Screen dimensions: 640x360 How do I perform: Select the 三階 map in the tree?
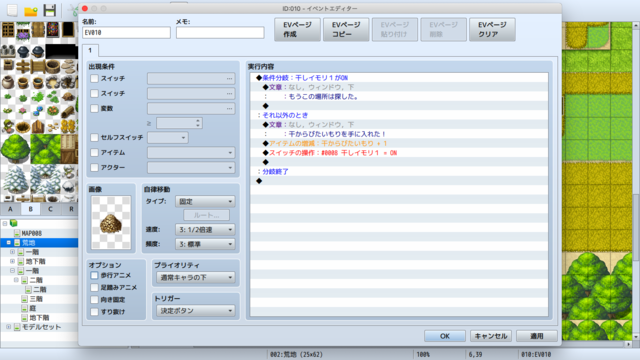[x=36, y=299]
